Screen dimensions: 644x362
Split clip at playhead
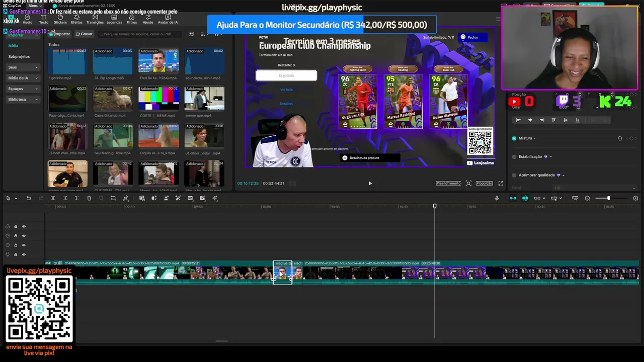(53, 198)
